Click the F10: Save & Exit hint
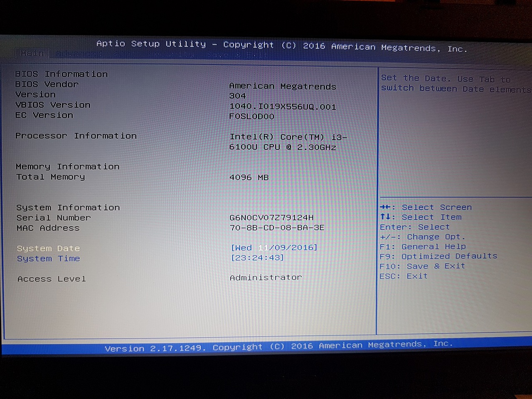 pyautogui.click(x=422, y=266)
